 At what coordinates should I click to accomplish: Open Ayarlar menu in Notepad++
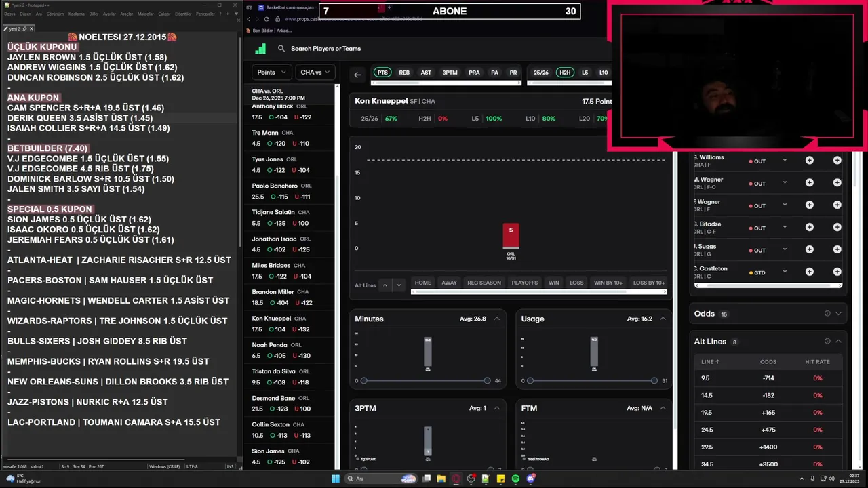(108, 14)
